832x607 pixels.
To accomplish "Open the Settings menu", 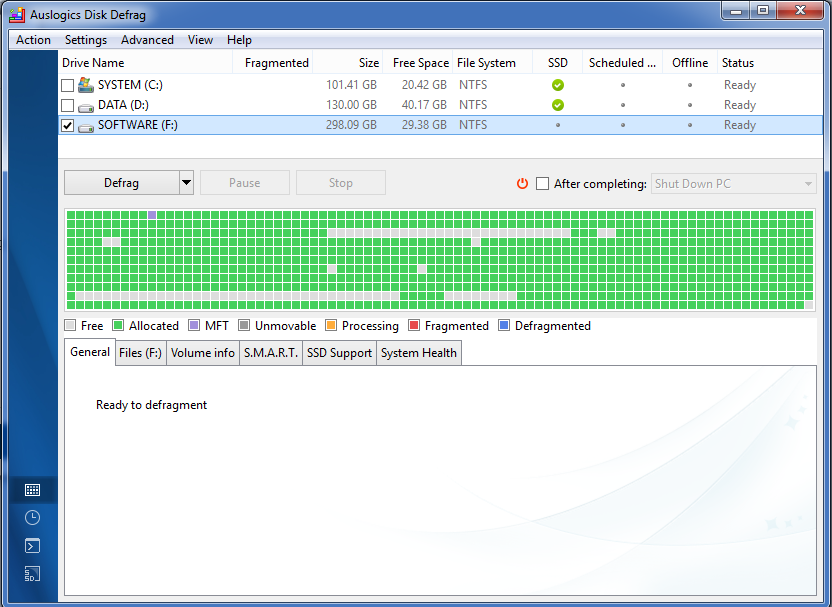I will [86, 40].
